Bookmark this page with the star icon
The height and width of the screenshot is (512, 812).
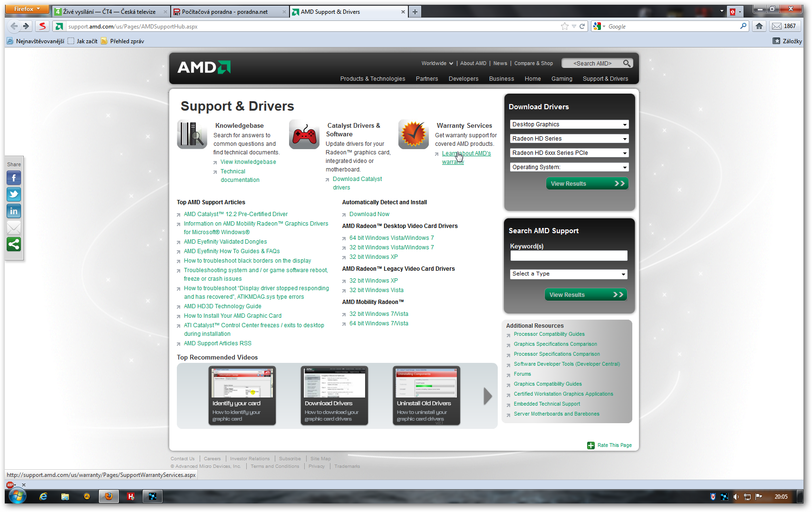tap(565, 26)
